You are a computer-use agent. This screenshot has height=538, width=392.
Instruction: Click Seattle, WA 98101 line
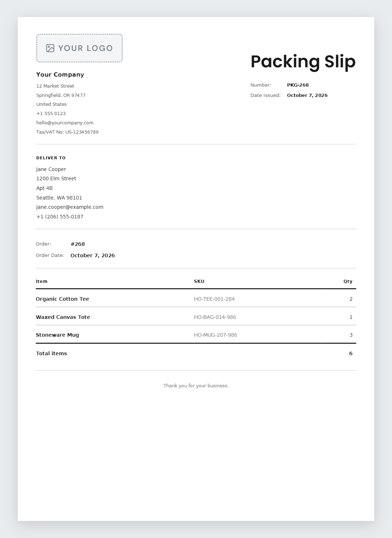59,198
